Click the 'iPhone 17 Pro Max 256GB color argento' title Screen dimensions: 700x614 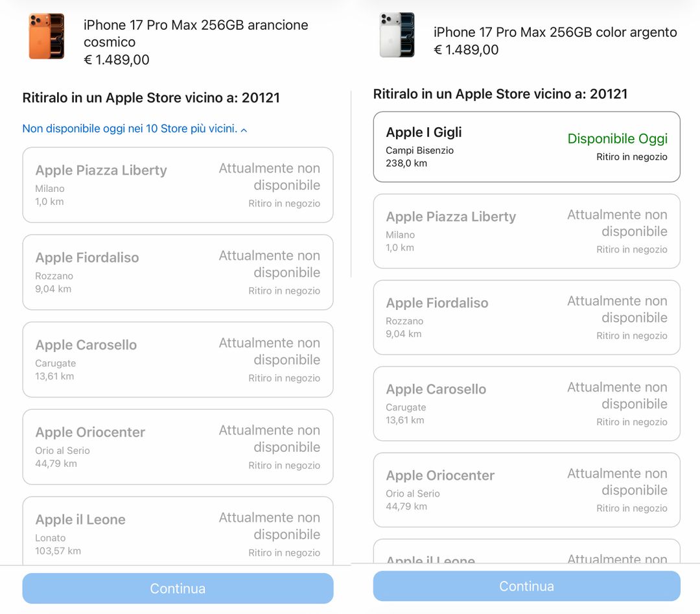click(555, 32)
